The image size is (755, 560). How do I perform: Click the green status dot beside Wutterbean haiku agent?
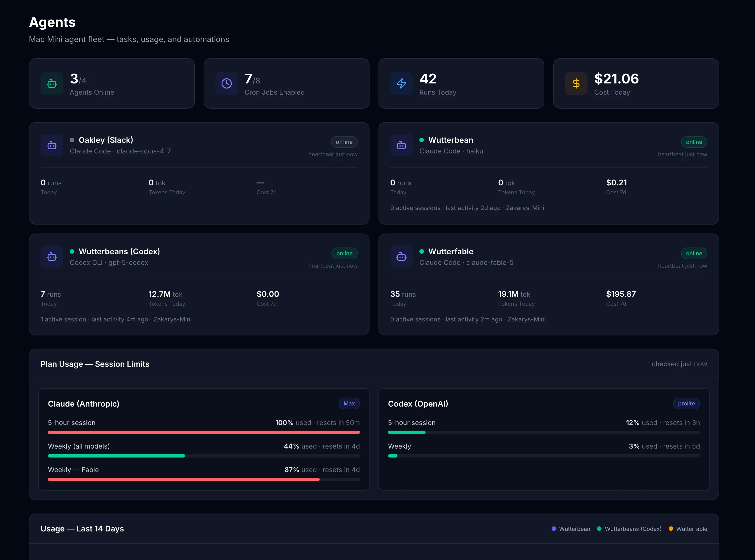[x=422, y=140]
